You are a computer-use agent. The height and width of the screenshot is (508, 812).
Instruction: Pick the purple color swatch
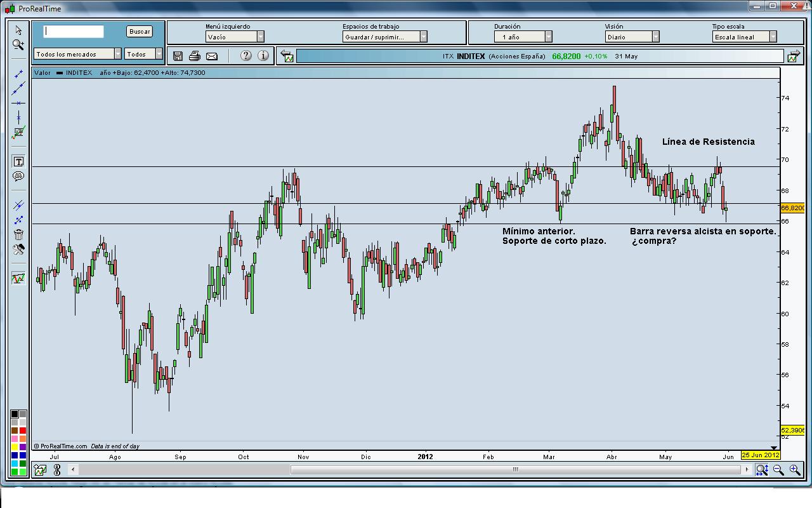pos(23,447)
